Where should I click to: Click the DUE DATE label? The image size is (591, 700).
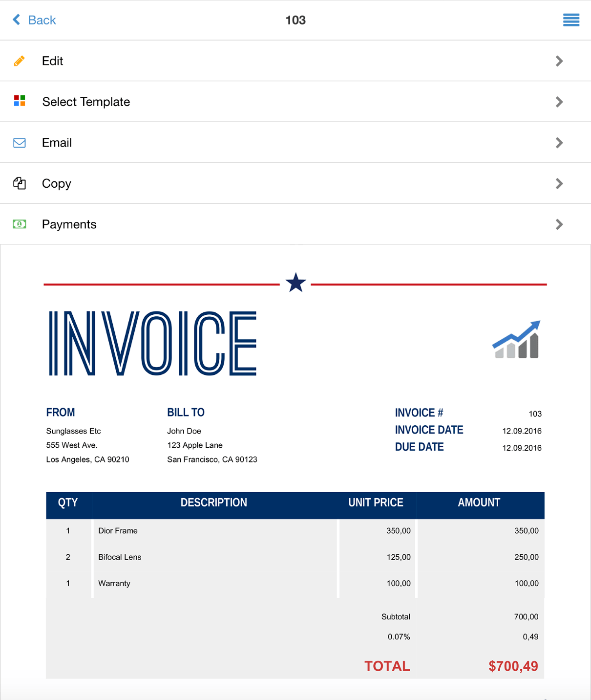point(419,447)
